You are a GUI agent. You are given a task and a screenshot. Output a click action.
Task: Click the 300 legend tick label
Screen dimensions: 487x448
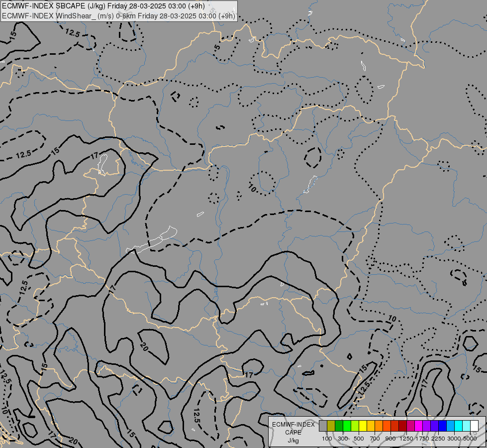coord(343,439)
